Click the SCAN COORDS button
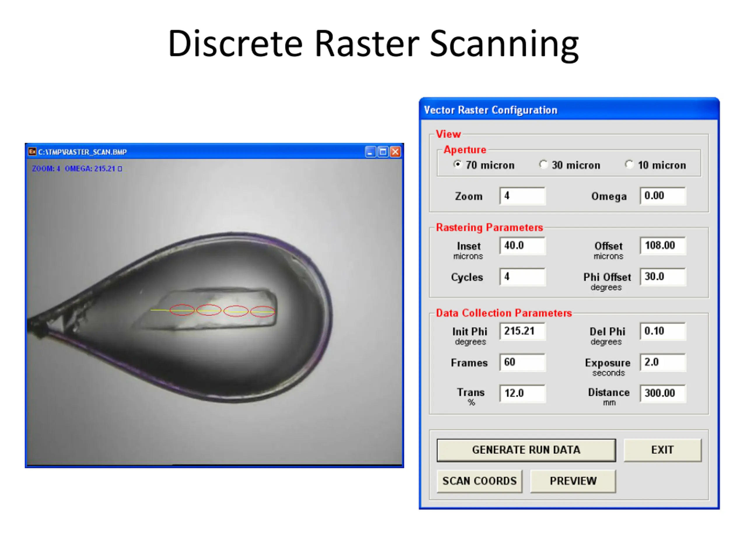Image resolution: width=747 pixels, height=560 pixels. point(479,481)
